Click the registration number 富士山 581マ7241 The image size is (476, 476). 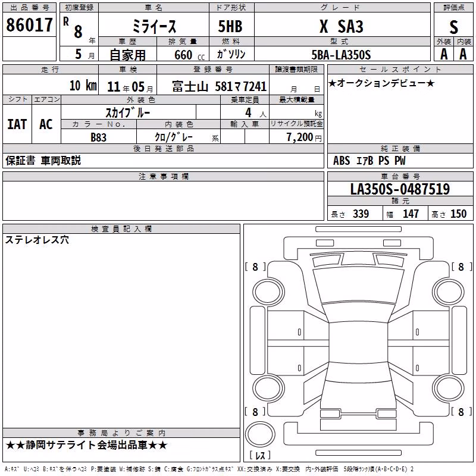219,86
